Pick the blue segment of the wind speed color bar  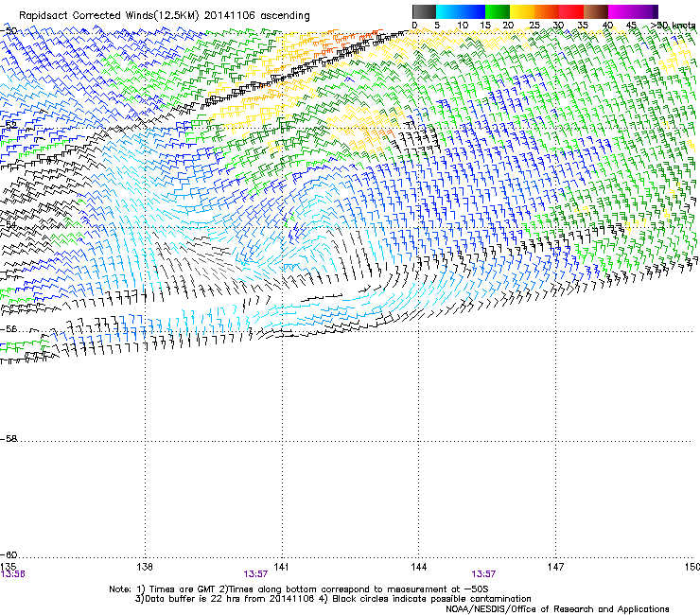[x=473, y=11]
